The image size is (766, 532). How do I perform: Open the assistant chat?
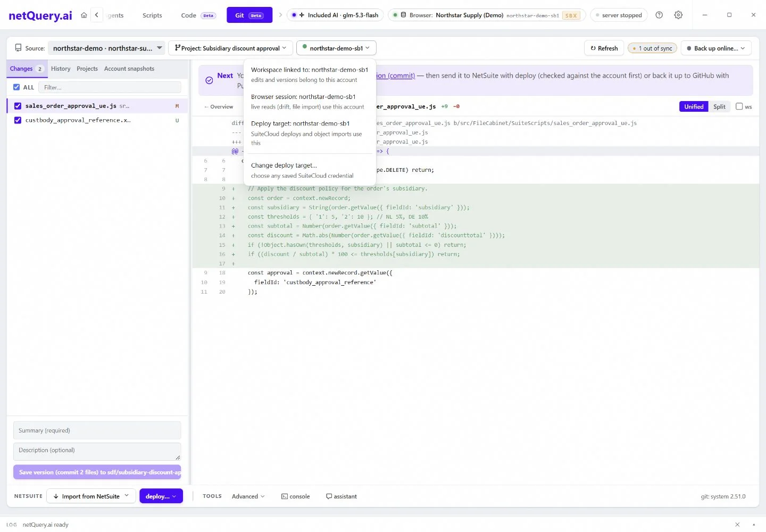tap(342, 496)
